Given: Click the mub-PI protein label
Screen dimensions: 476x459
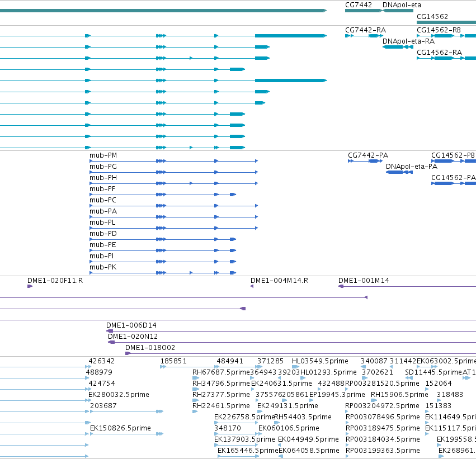Looking at the screenshot, I should (x=102, y=257).
